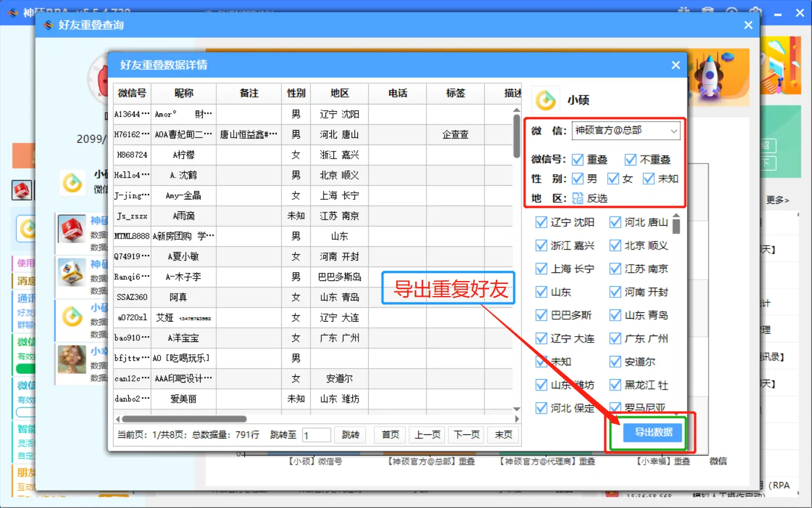This screenshot has width=812, height=508.
Task: Expand the 更多 link
Action: click(x=777, y=200)
